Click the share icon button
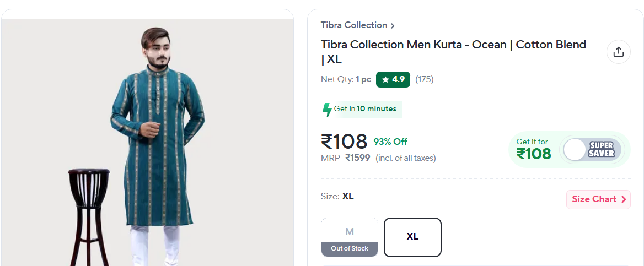 [x=618, y=52]
